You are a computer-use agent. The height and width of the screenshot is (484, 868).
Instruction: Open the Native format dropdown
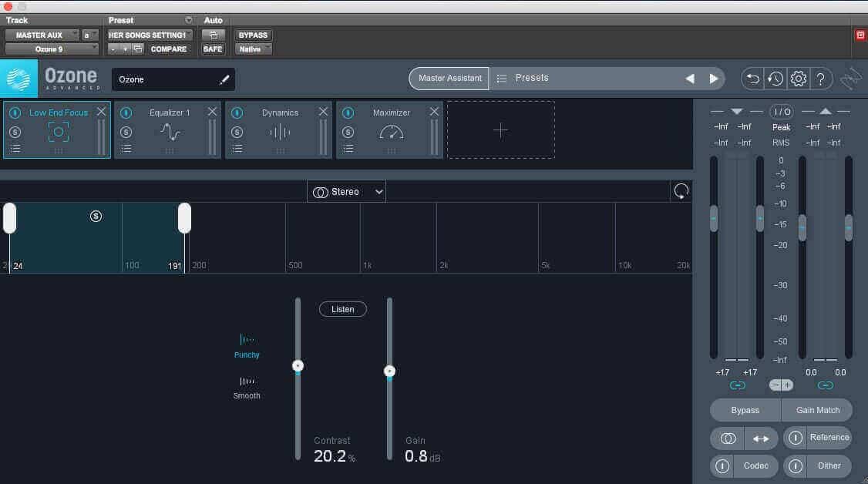[253, 49]
